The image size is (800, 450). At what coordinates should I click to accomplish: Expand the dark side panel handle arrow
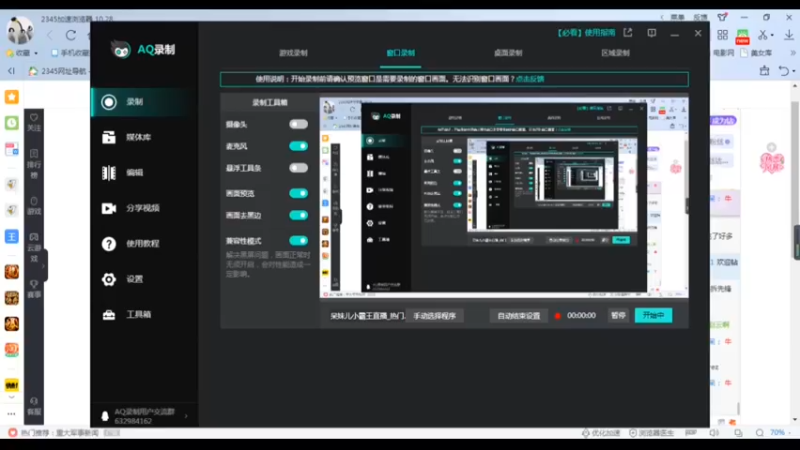(x=44, y=265)
